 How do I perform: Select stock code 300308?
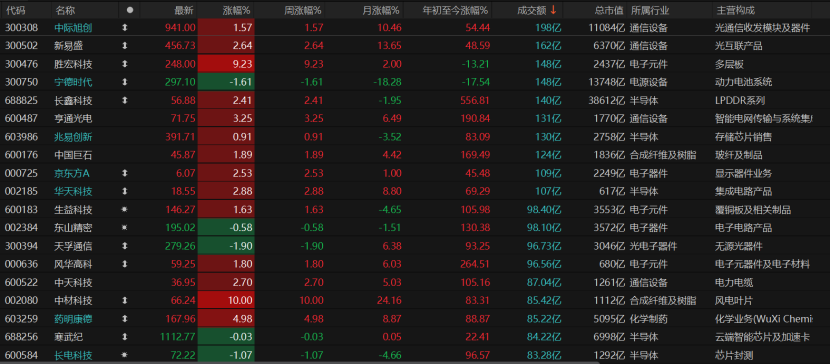coord(21,28)
